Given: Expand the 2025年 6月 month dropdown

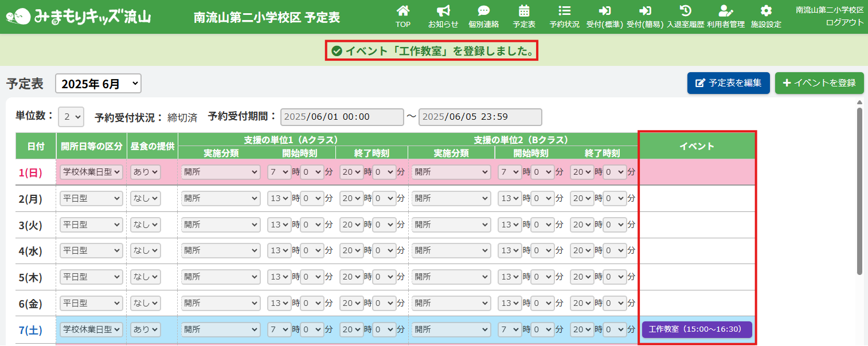Looking at the screenshot, I should pos(98,84).
